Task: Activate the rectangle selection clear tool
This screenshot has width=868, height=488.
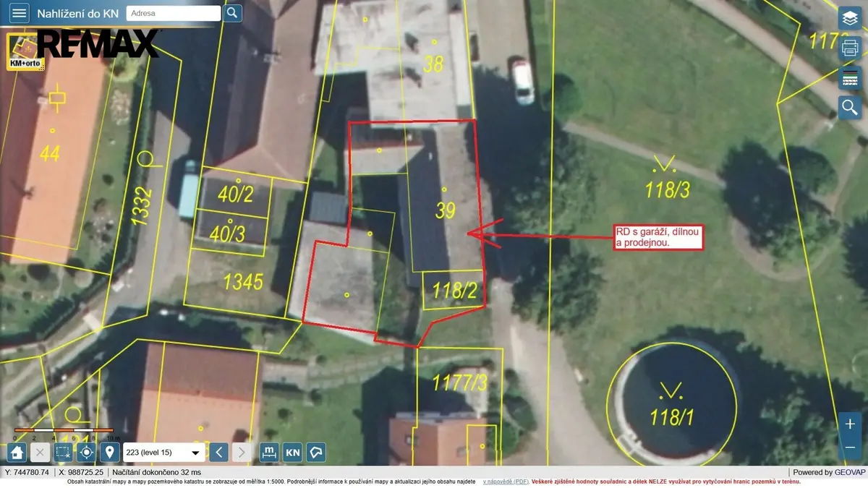Action: (x=63, y=453)
